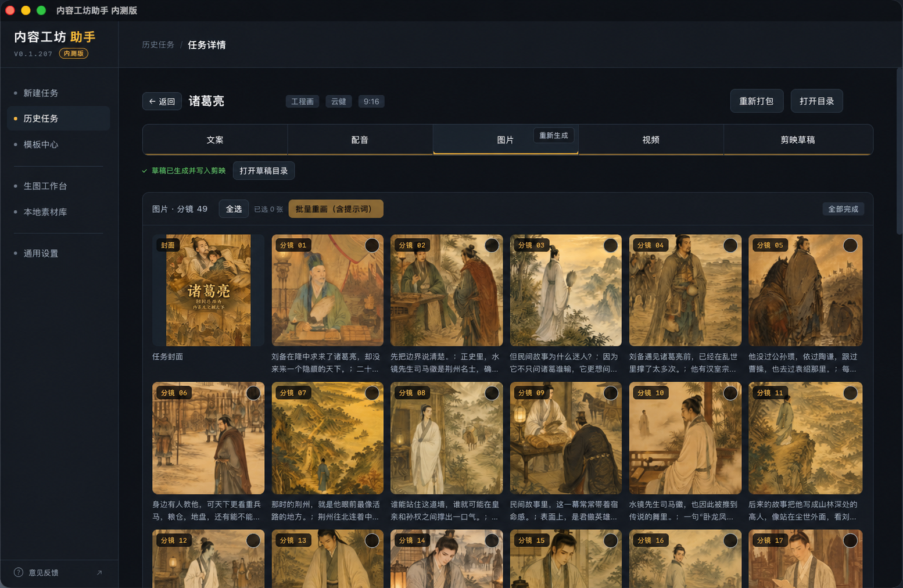Toggle selection circle on 分镜 08

click(492, 393)
